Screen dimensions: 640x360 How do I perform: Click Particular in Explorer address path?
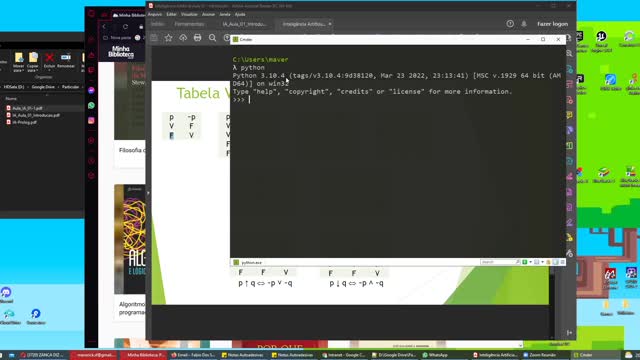(x=70, y=87)
